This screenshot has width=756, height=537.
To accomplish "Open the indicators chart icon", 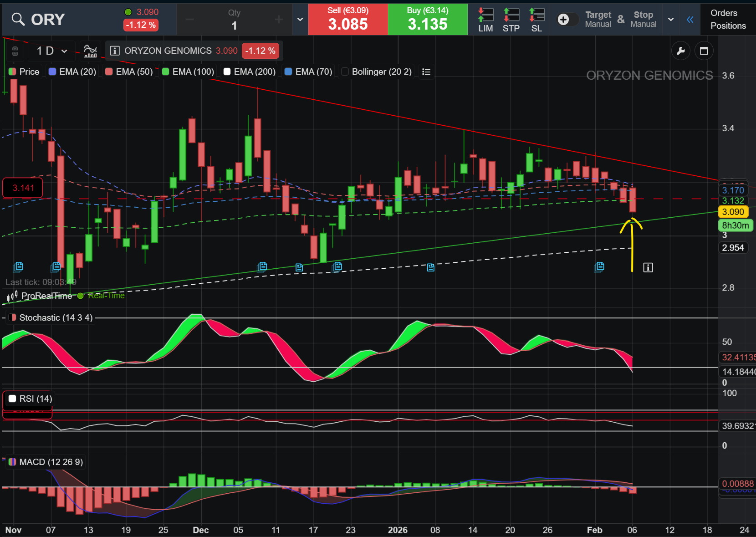I will [x=90, y=51].
